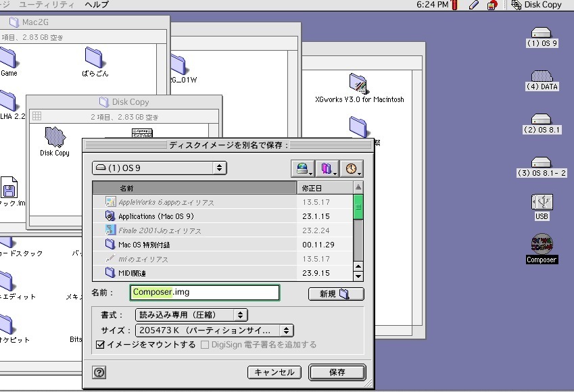Select the (4) DATA desktop volume

coord(542,80)
